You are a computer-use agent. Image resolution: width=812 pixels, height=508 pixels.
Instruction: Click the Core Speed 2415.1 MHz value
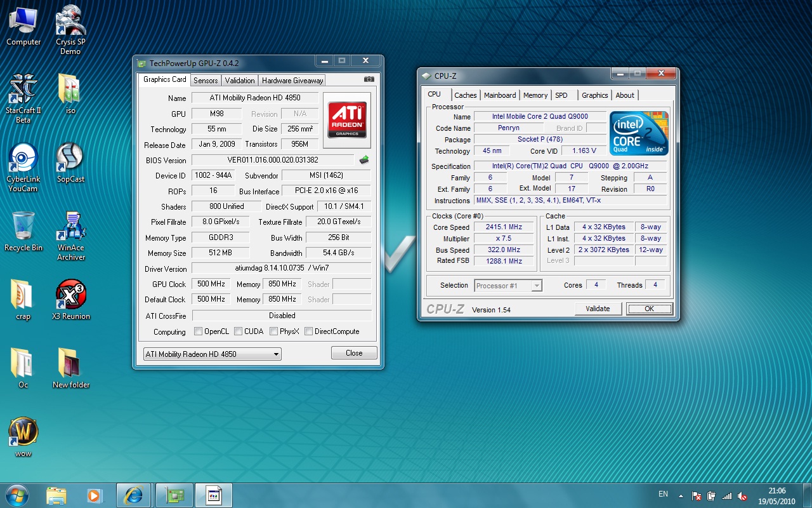tap(504, 227)
